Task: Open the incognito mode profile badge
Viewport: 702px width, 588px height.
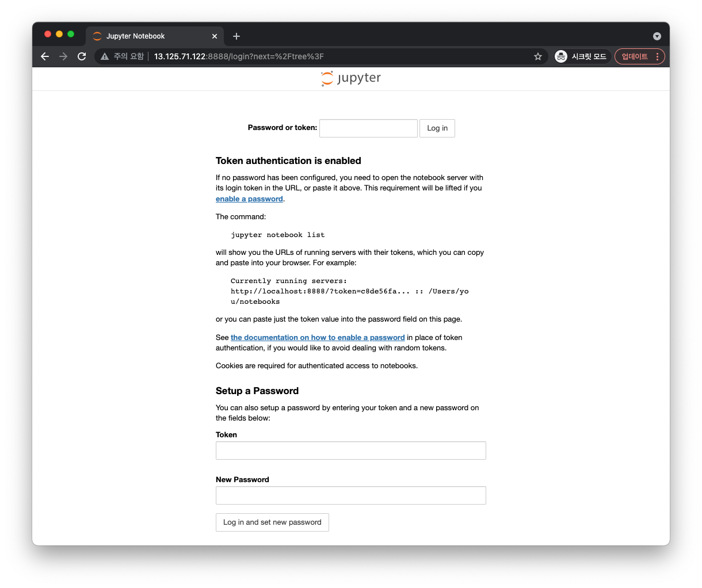Action: pyautogui.click(x=581, y=56)
